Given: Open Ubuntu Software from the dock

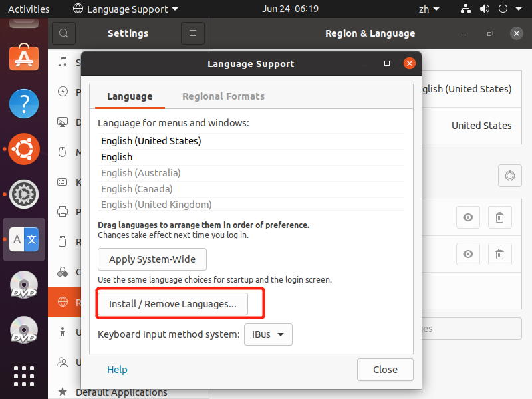Looking at the screenshot, I should [x=24, y=58].
